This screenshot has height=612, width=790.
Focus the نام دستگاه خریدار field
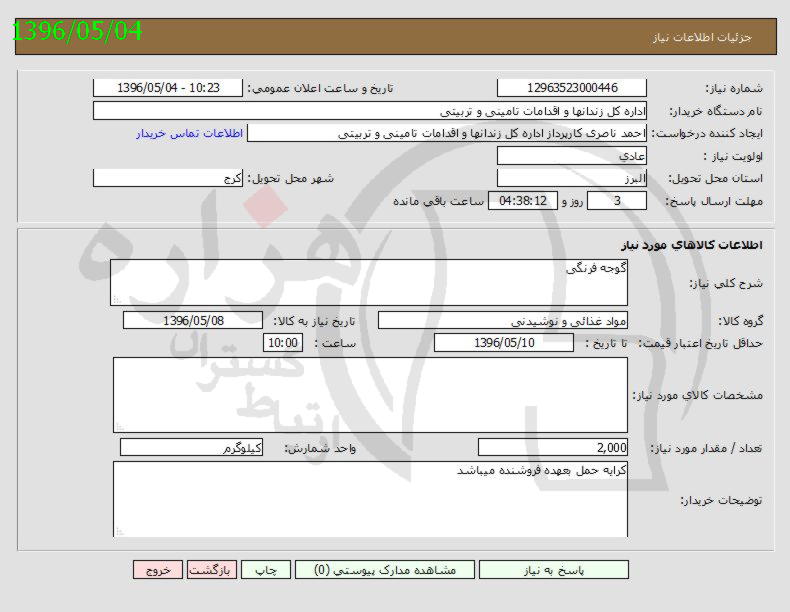(x=370, y=110)
